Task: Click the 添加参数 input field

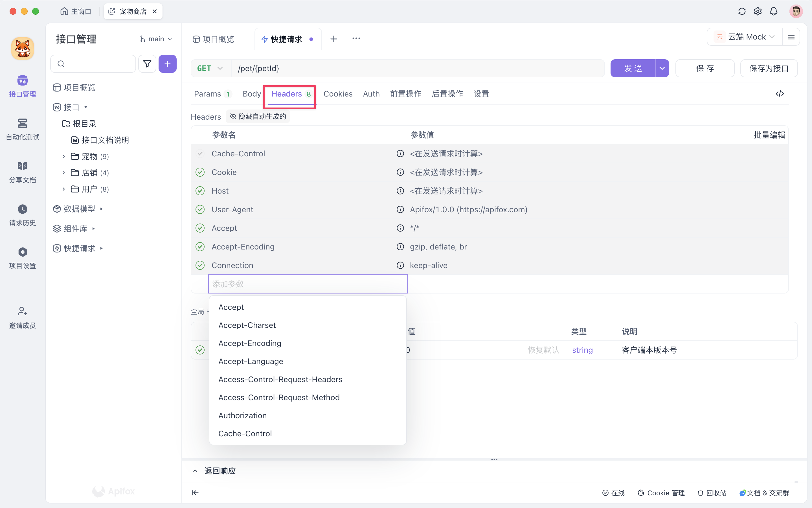Action: point(308,284)
